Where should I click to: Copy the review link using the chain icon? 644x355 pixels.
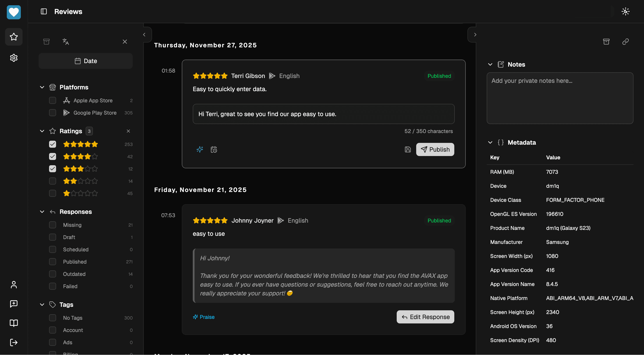click(x=626, y=42)
